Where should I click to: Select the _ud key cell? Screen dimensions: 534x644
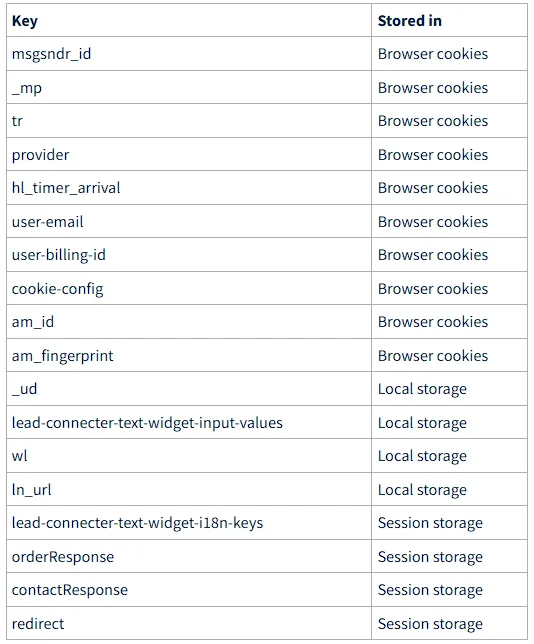coord(189,389)
